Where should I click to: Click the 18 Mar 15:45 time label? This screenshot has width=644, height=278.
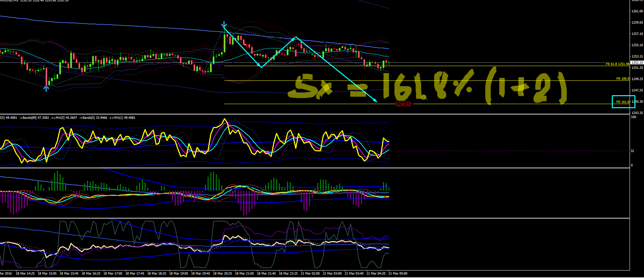pos(69,274)
